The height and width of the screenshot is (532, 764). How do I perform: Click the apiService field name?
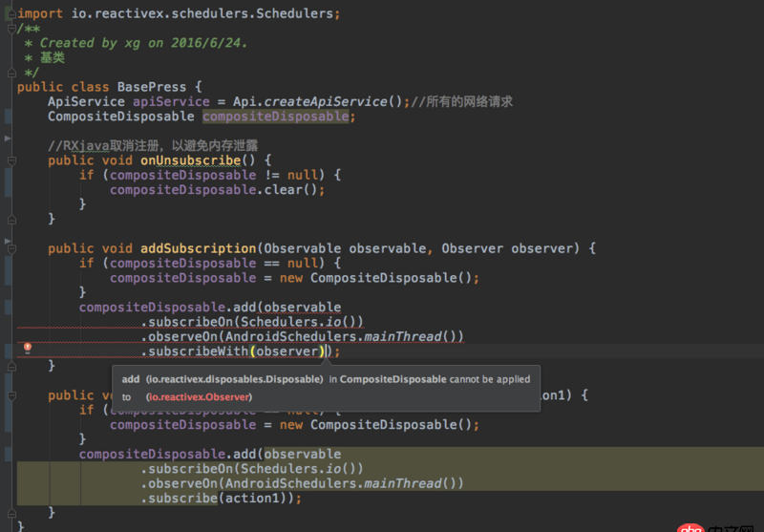171,101
